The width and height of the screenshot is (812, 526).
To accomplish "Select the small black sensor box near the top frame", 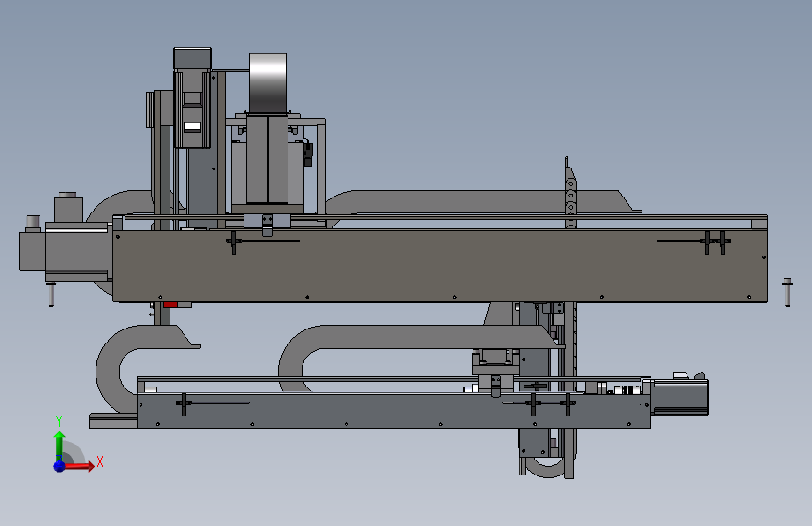I will coord(307,153).
